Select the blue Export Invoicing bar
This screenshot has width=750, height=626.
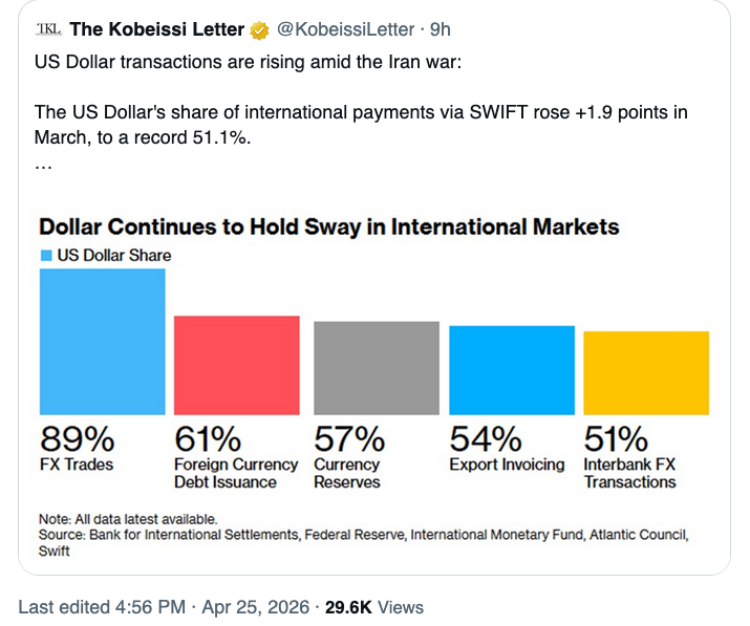tap(512, 369)
